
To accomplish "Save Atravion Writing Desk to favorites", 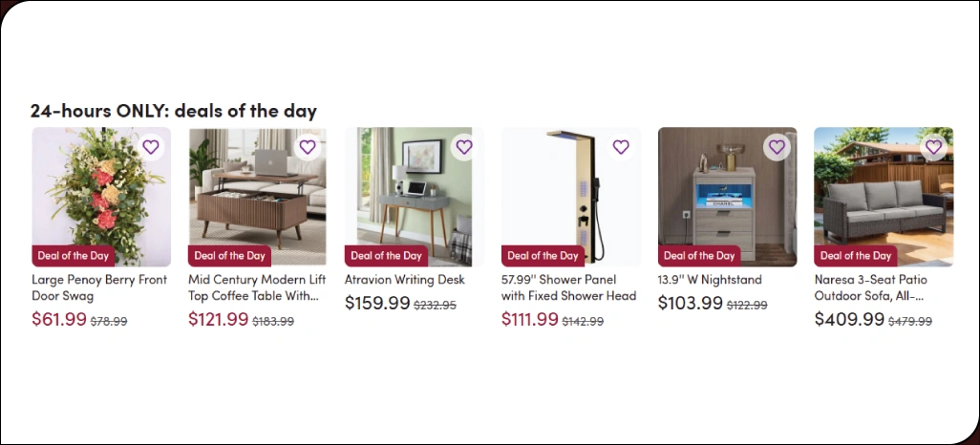I will [x=463, y=147].
